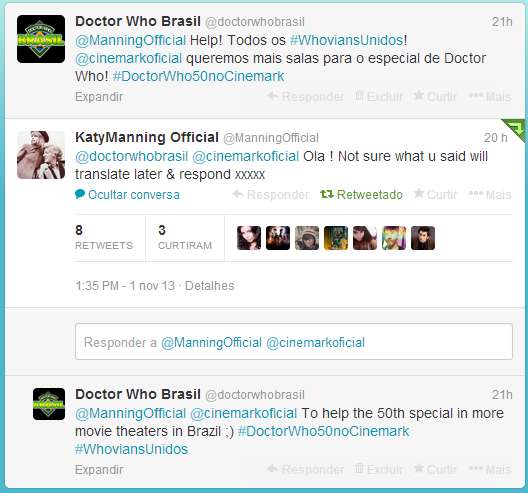View the 8 Retweets count

pyautogui.click(x=104, y=237)
